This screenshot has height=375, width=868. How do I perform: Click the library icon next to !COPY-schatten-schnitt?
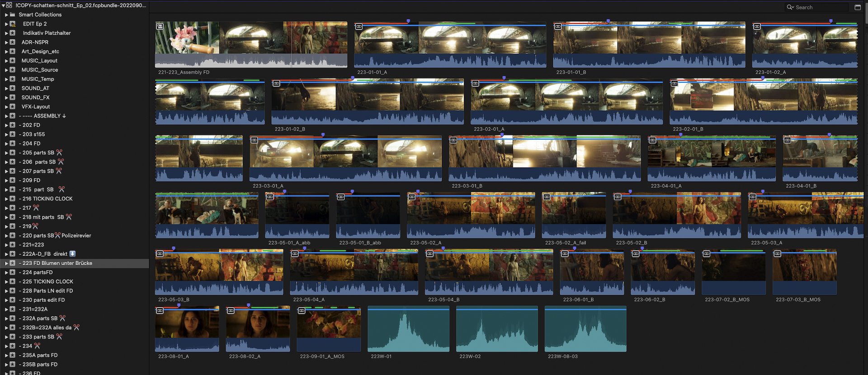click(9, 5)
